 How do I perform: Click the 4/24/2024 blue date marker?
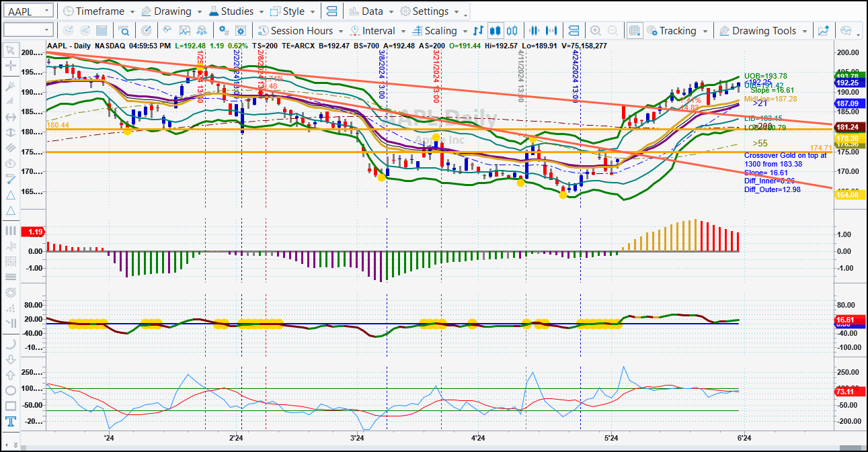(576, 77)
